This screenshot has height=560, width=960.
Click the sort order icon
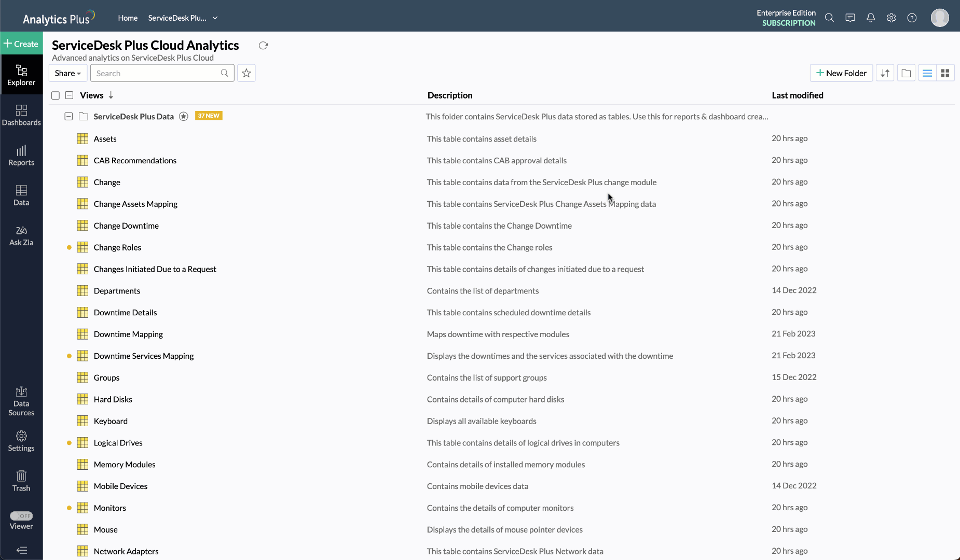[885, 73]
